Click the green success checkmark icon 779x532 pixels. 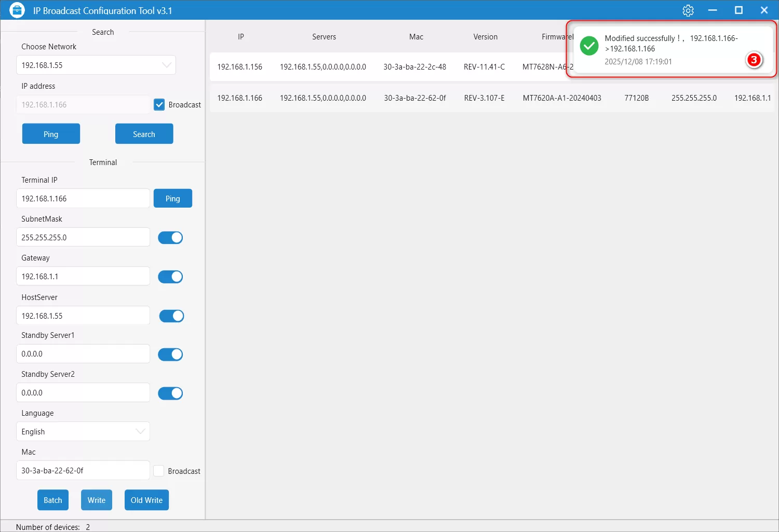click(x=589, y=46)
